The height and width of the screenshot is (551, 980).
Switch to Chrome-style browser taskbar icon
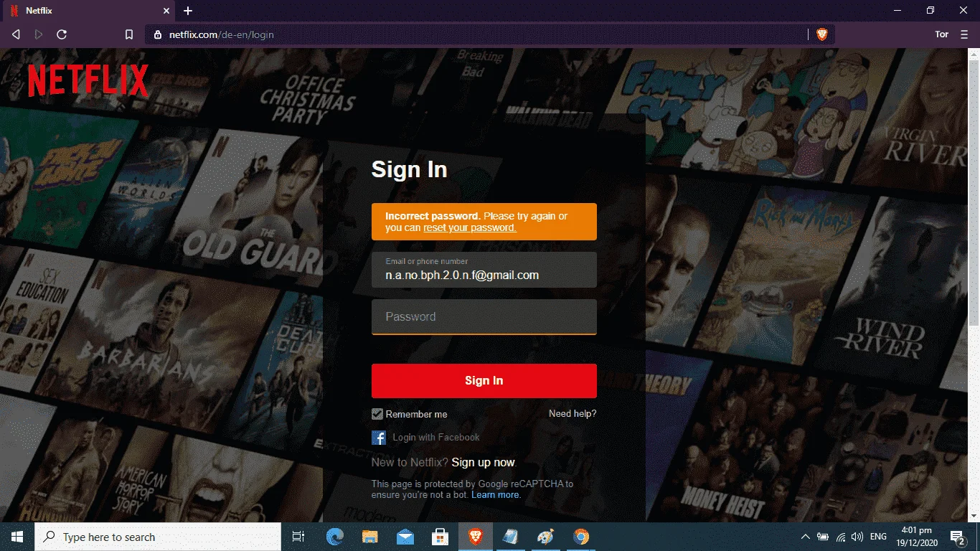click(x=581, y=537)
